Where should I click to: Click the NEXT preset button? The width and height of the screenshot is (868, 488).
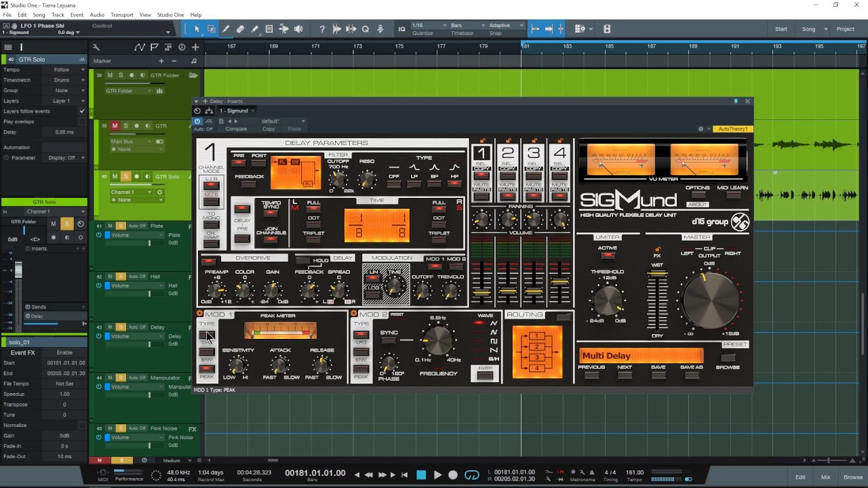coord(625,375)
